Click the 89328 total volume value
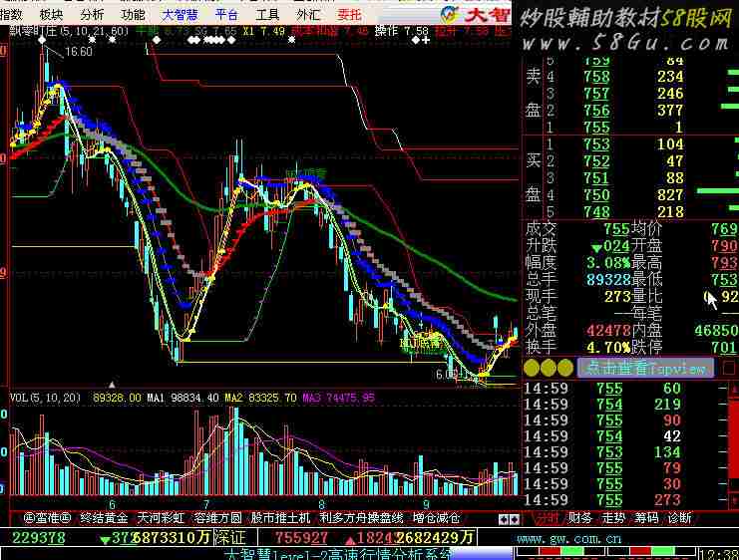This screenshot has height=560, width=739. [608, 280]
